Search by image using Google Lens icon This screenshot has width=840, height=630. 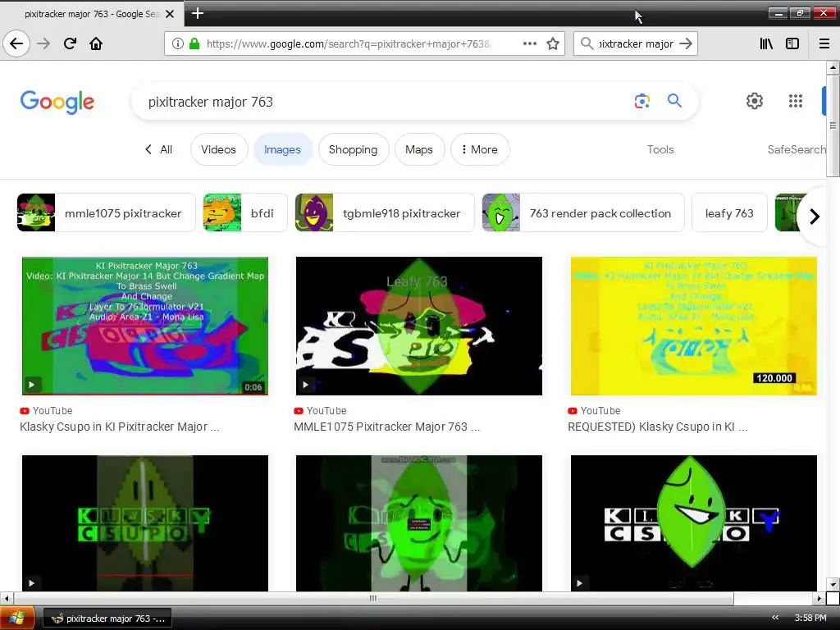point(641,101)
